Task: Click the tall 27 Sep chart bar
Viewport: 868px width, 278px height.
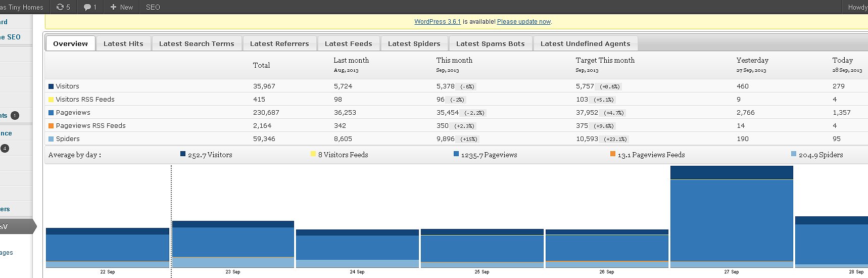Action: pyautogui.click(x=732, y=217)
